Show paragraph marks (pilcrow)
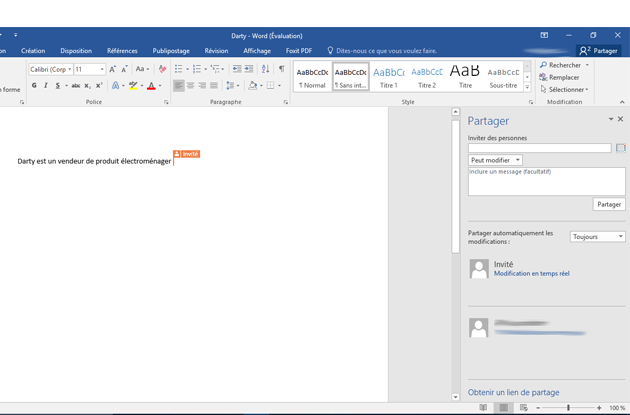Viewport: 630px width, 415px height. coord(282,69)
